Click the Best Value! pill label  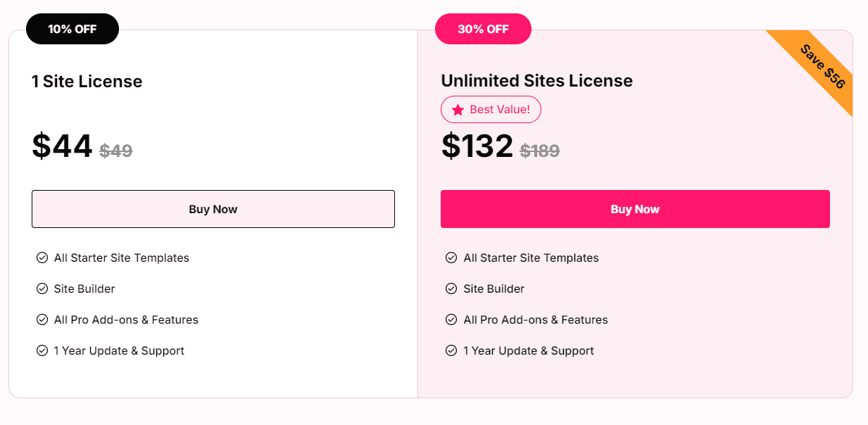(491, 110)
